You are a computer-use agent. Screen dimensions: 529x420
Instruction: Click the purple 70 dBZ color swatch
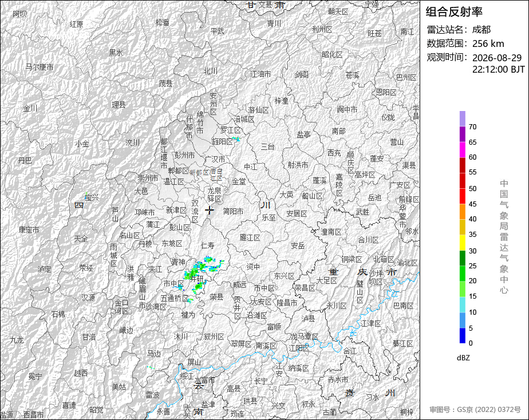(x=463, y=118)
